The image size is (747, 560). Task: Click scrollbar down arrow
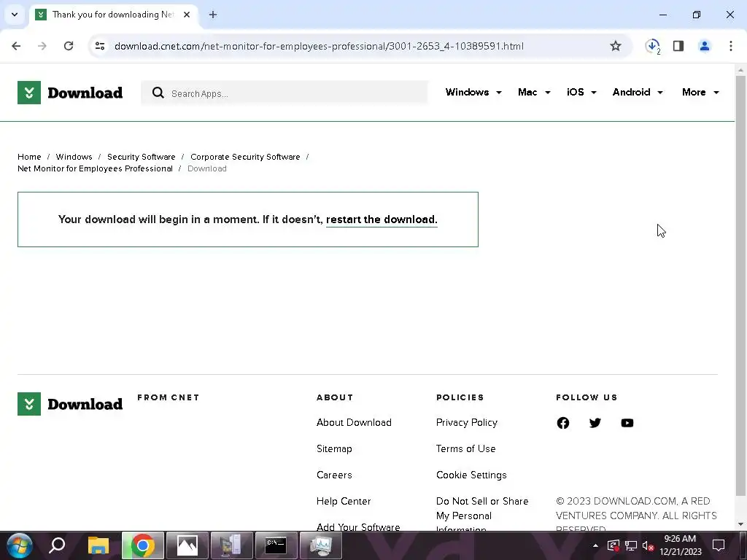click(x=741, y=524)
